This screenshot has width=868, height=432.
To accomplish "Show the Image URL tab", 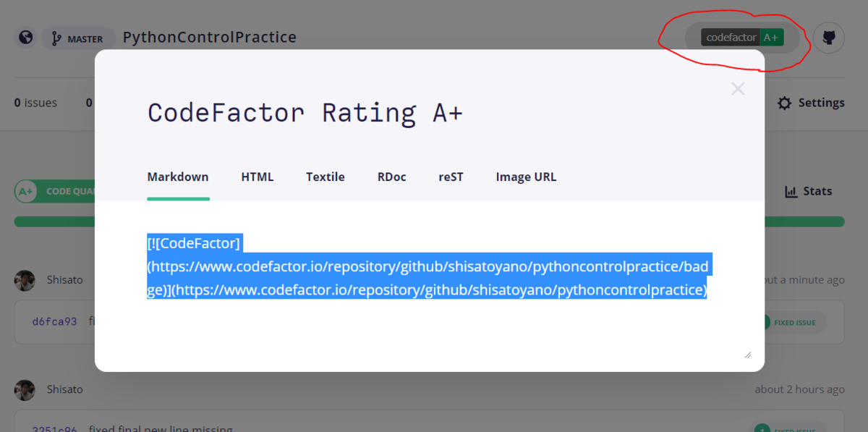I will 526,177.
